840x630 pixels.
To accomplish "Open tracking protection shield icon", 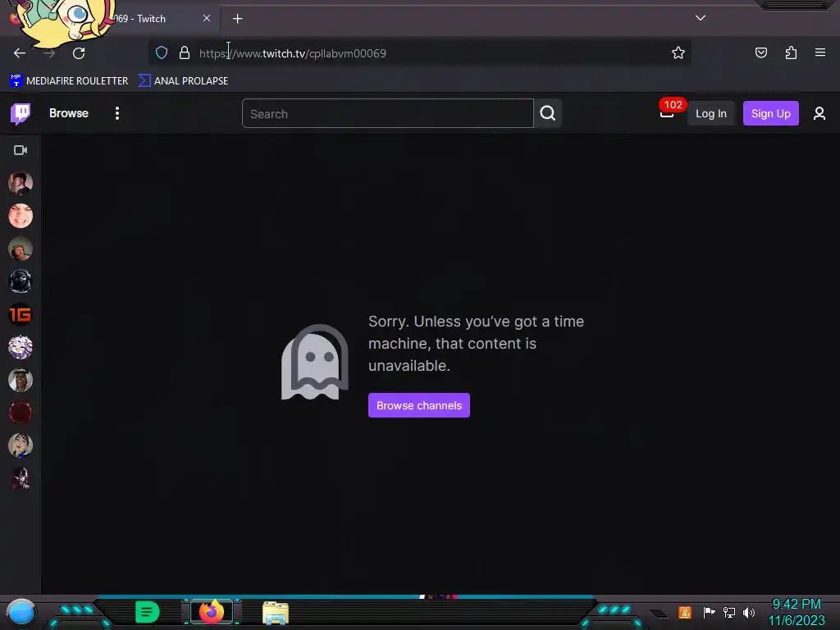I will [162, 53].
